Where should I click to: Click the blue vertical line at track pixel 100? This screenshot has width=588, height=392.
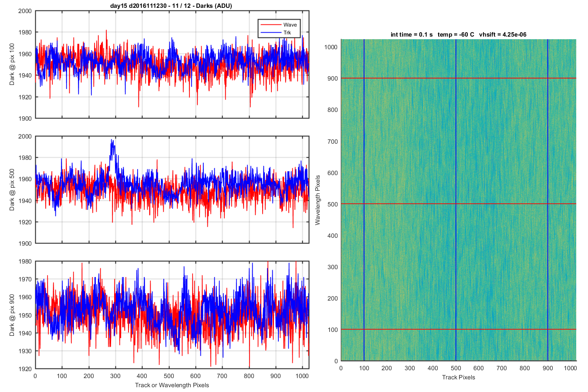[364, 200]
